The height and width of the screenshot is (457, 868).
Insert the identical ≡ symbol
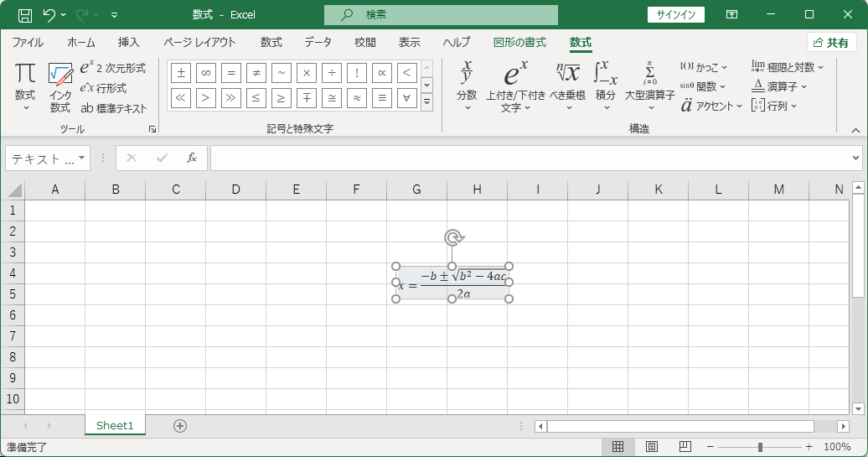[382, 98]
